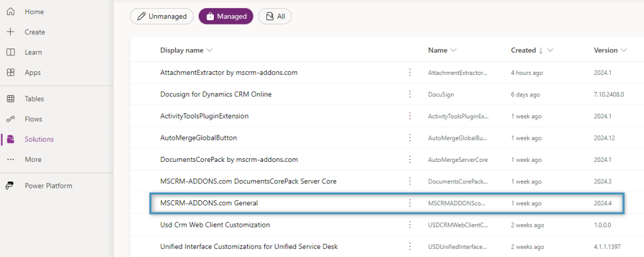Image resolution: width=644 pixels, height=257 pixels.
Task: Click the Solutions icon in sidebar
Action: (x=11, y=139)
